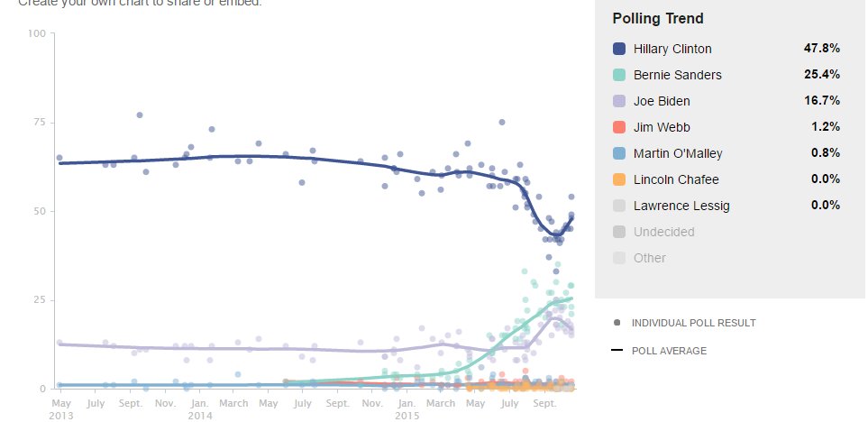The height and width of the screenshot is (422, 868).
Task: Click Jim Webb's red legend swatch
Action: (619, 127)
